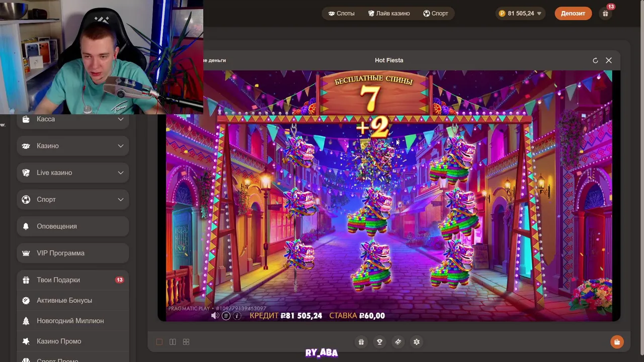Open the Слоты menu item
The height and width of the screenshot is (362, 644).
click(x=341, y=14)
